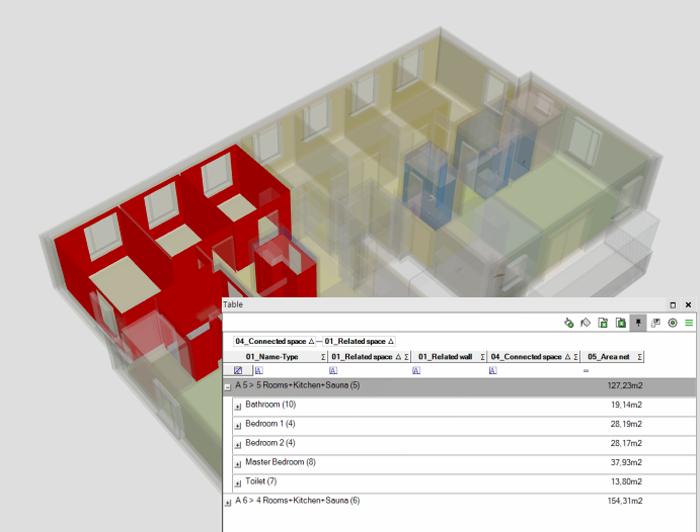700x532 pixels.
Task: Expand the Bedroom 1 (4) row
Action: pos(238,425)
